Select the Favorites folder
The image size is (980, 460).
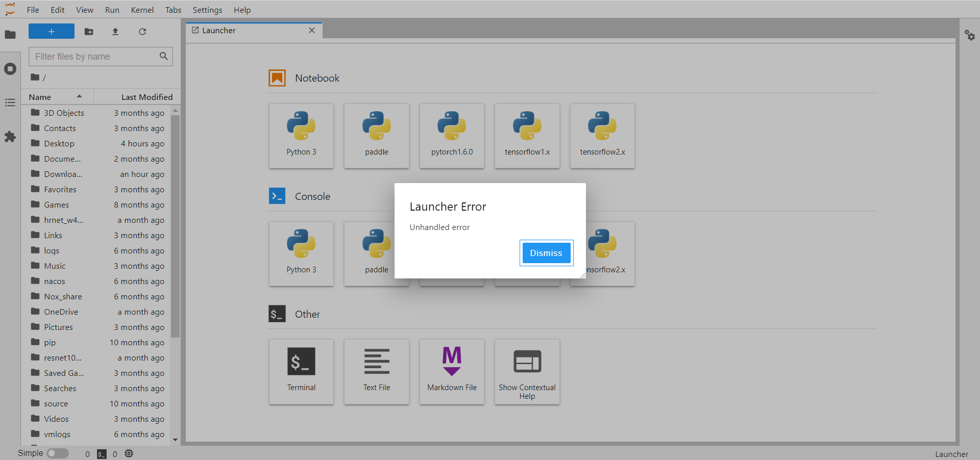pyautogui.click(x=96, y=189)
